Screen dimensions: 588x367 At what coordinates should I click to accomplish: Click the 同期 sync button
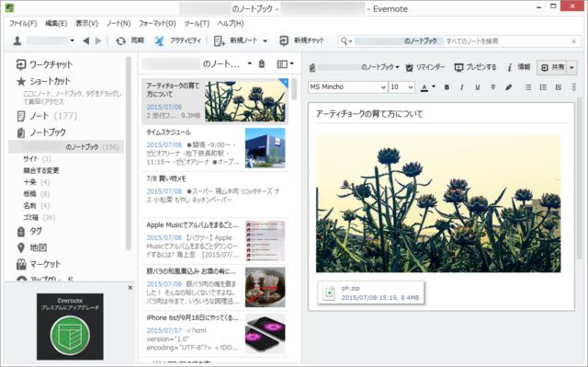pyautogui.click(x=130, y=40)
